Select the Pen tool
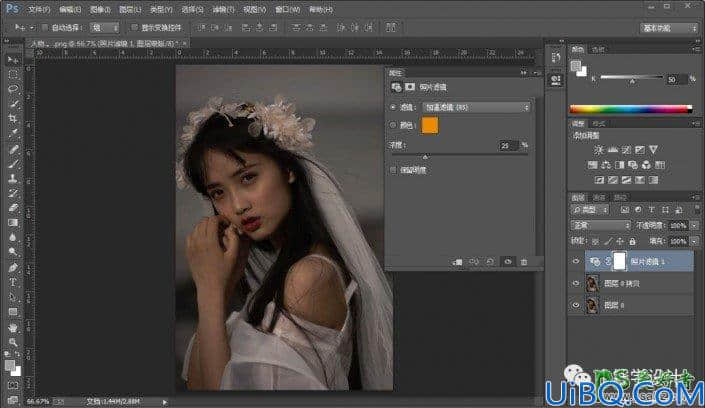Screen dimensions: 705x408 click(13, 268)
